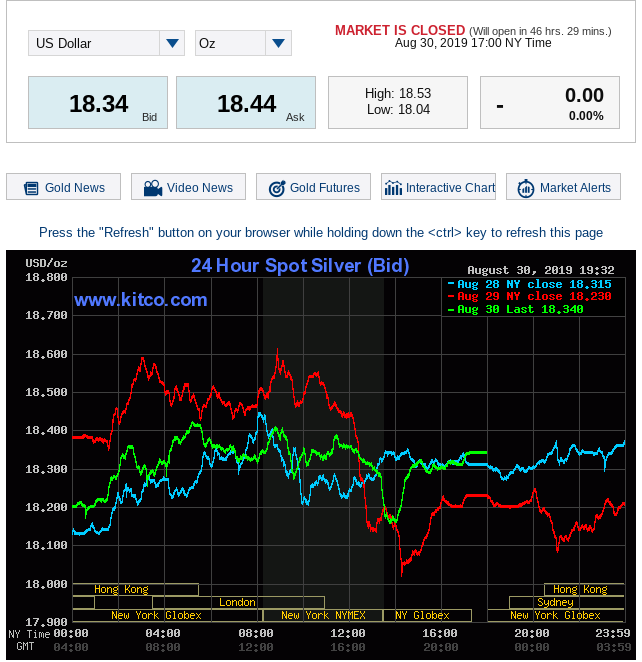Click the London session bar
Screen dimensions: 642x662
pos(238,602)
